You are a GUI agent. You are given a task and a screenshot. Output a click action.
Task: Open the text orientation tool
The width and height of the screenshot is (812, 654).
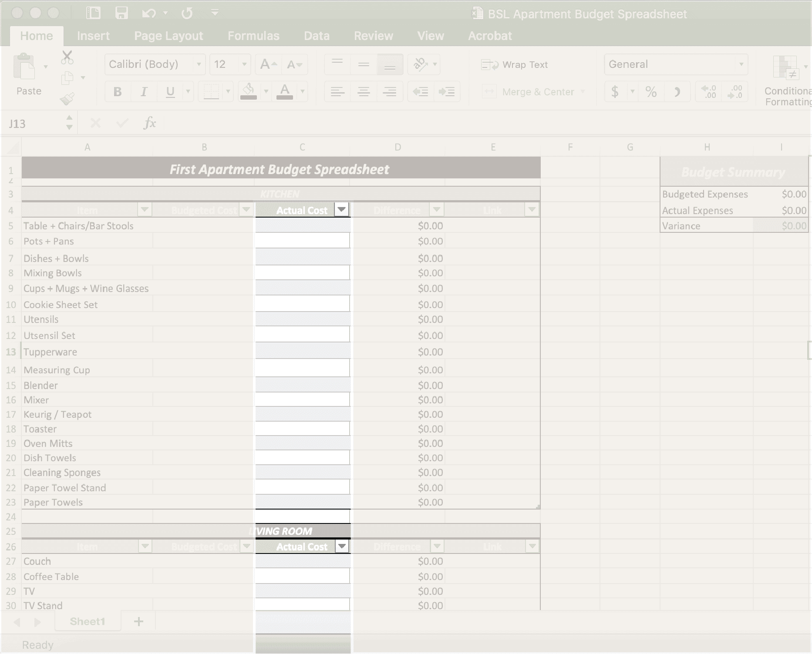pyautogui.click(x=421, y=65)
